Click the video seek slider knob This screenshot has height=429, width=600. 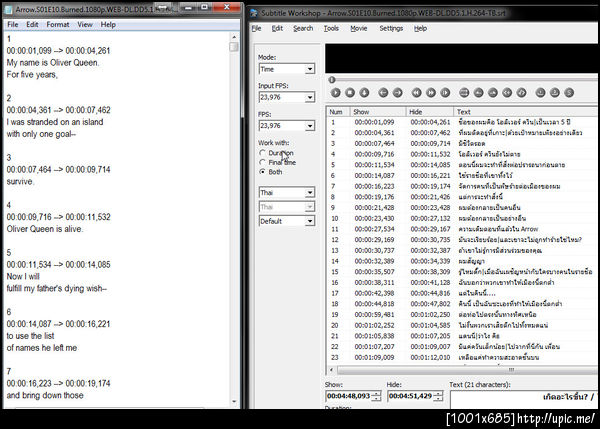tap(332, 80)
